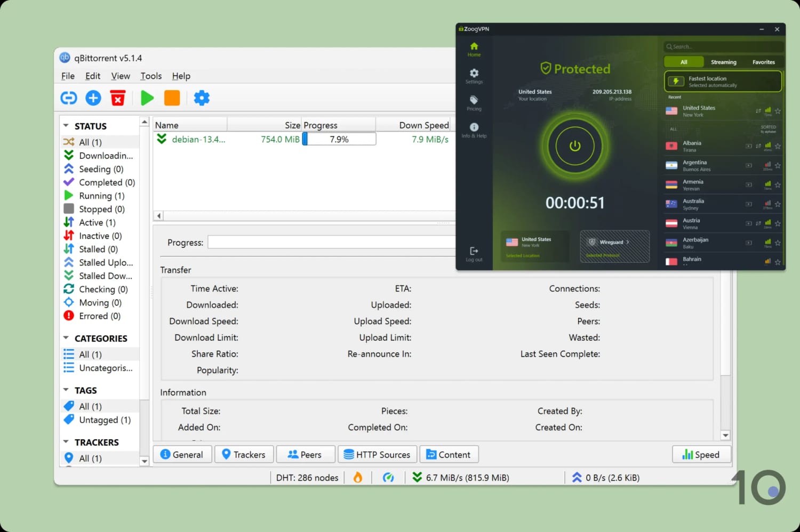Toggle alternative speed limits via flame icon
The image size is (800, 532).
tap(358, 477)
